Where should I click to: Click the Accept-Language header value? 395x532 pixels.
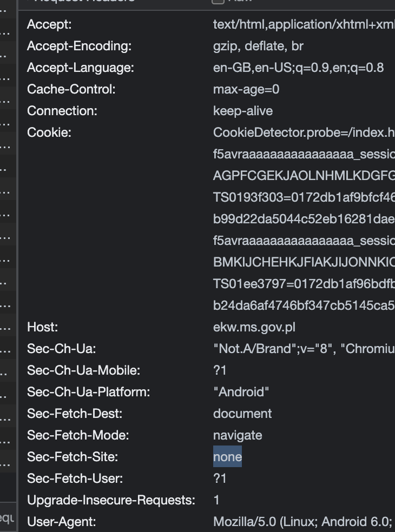point(298,68)
